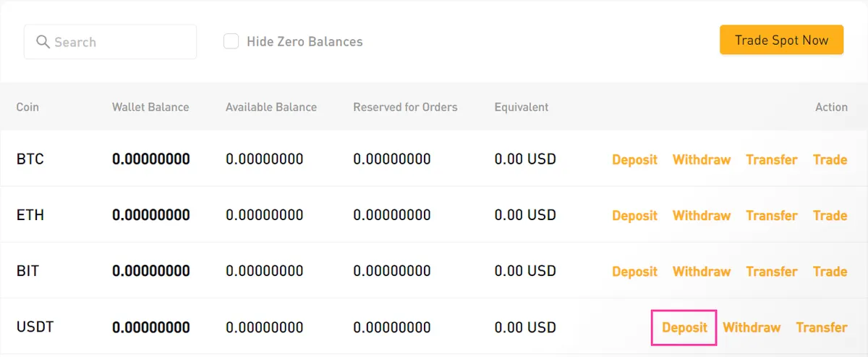Open Deposit for BIT
Image resolution: width=868 pixels, height=357 pixels.
[634, 272]
